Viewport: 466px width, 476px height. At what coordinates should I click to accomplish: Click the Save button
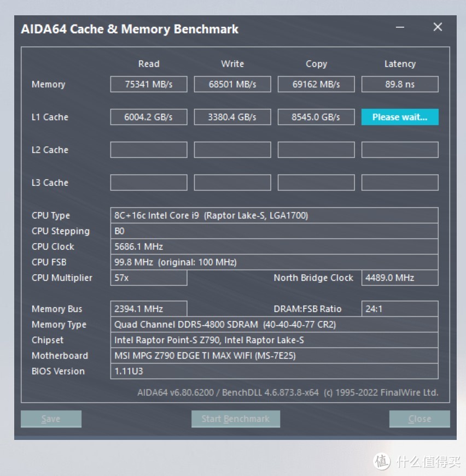[51, 419]
